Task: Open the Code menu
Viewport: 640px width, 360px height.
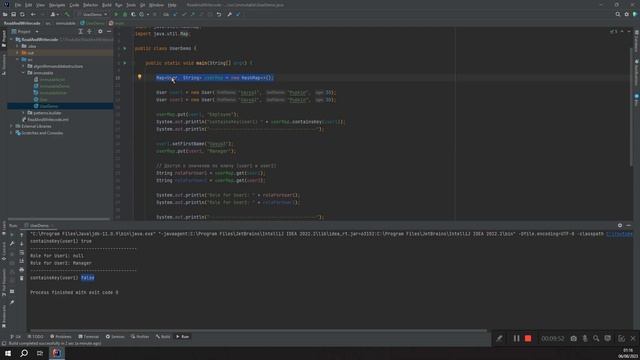Action: (74, 5)
